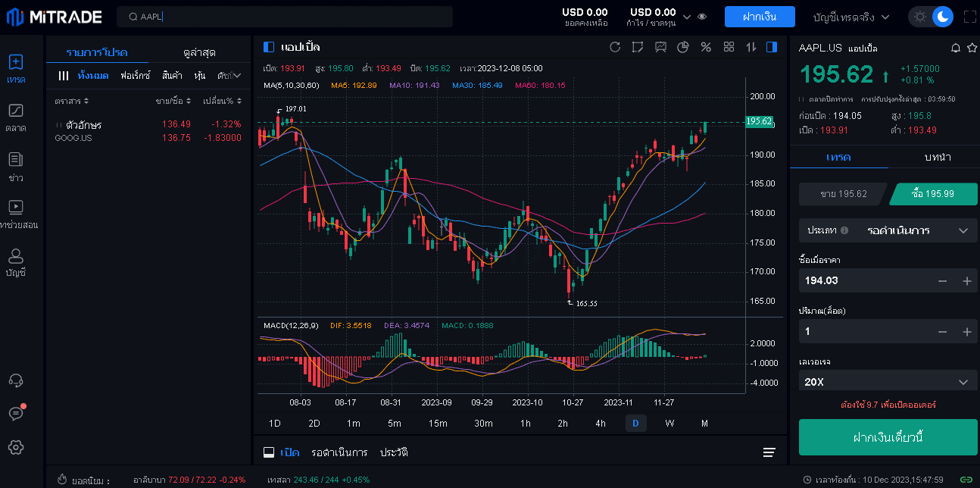Open the multi-chart grid layout icon
Image resolution: width=980 pixels, height=488 pixels.
click(729, 47)
